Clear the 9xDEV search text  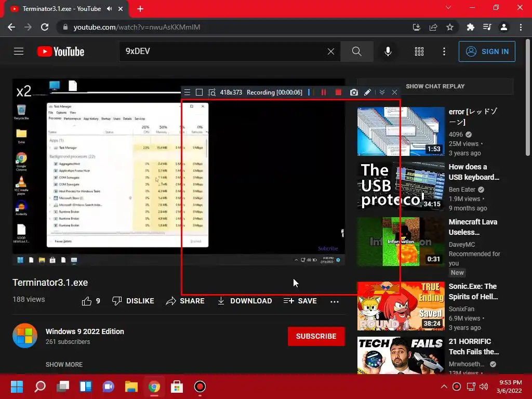331,51
